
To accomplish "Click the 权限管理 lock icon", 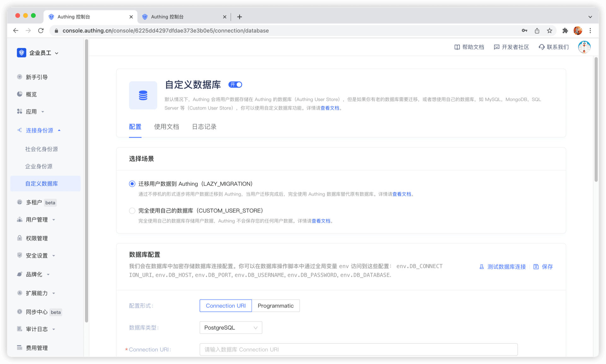I will [x=20, y=238].
